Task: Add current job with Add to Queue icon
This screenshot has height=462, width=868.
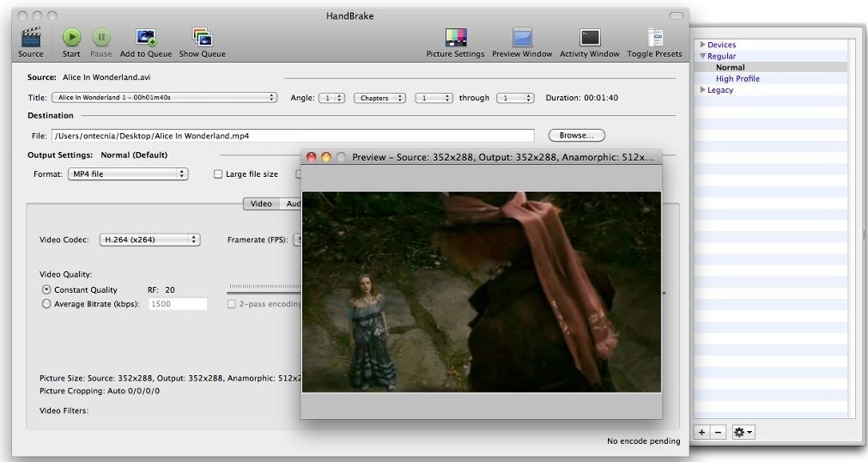Action: pos(146,38)
